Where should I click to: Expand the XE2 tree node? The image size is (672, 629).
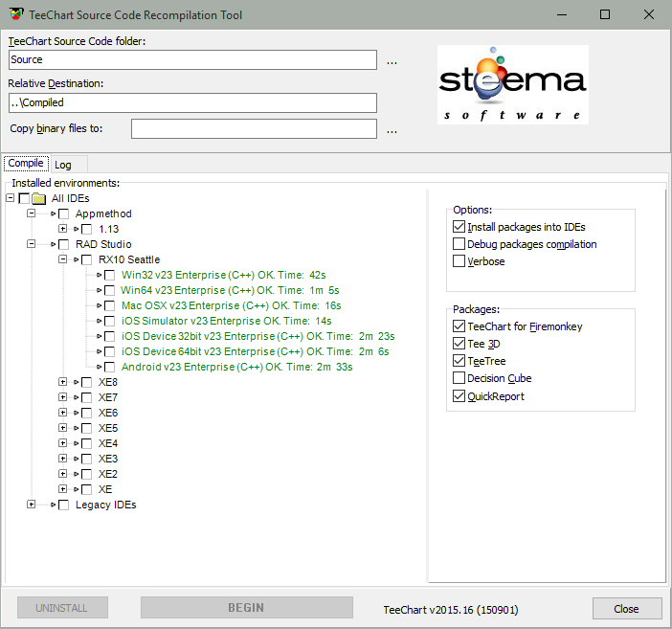click(62, 474)
